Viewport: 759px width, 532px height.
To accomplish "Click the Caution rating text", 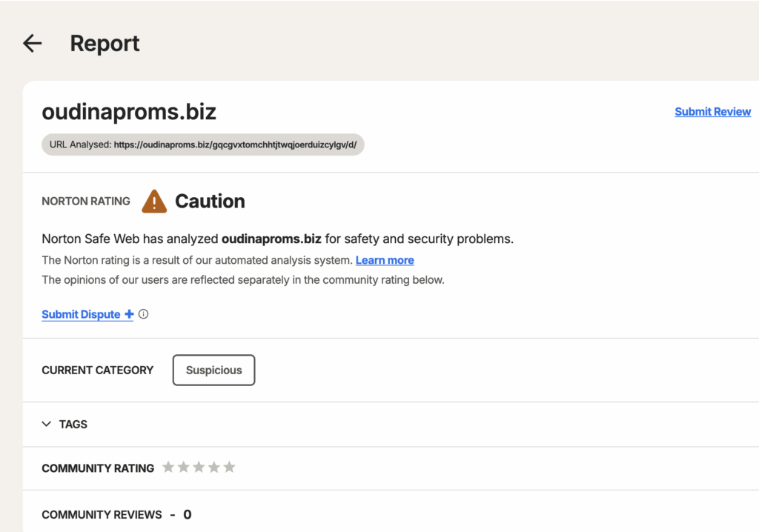I will [x=210, y=201].
